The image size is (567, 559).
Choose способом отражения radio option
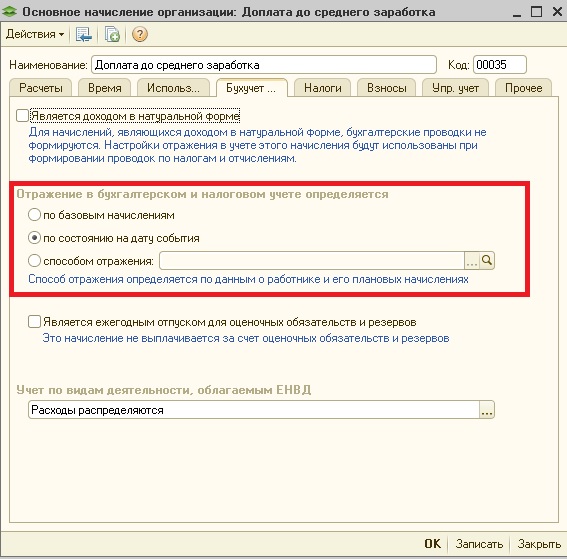click(x=34, y=260)
